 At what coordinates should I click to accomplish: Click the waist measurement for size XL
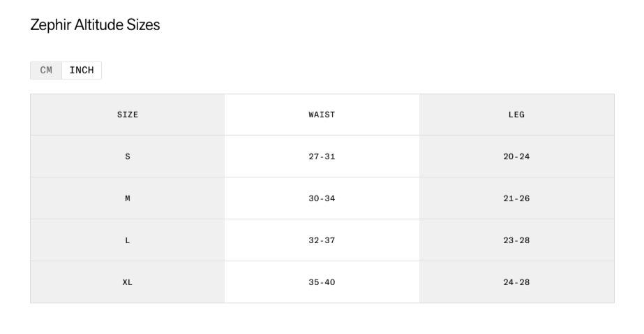322,282
